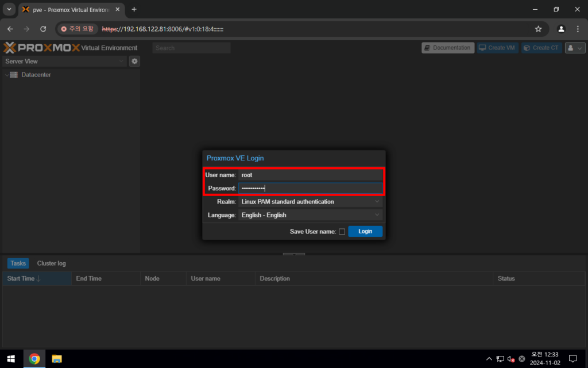This screenshot has height=368, width=588.
Task: Click the gear icon beside Server View
Action: coord(134,61)
